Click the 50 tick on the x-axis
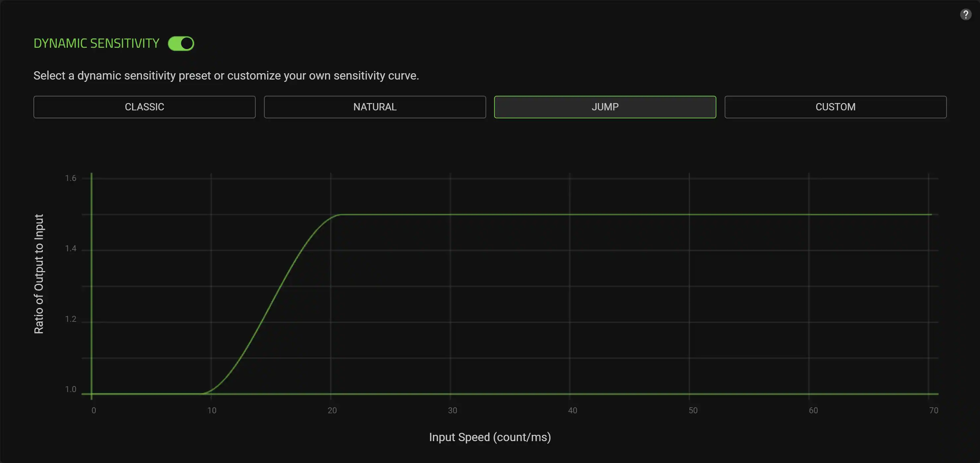This screenshot has height=463, width=980. click(693, 411)
